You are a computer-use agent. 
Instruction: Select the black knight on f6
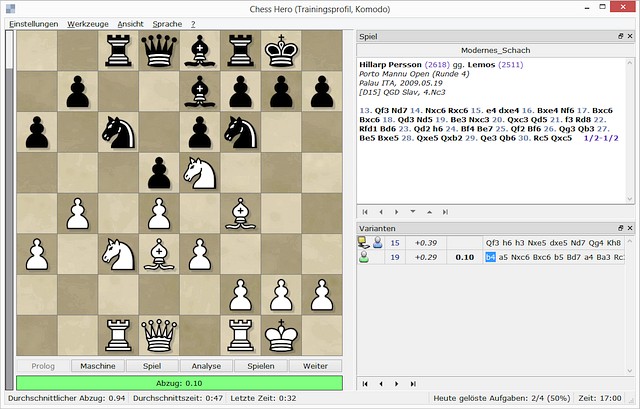pyautogui.click(x=240, y=132)
